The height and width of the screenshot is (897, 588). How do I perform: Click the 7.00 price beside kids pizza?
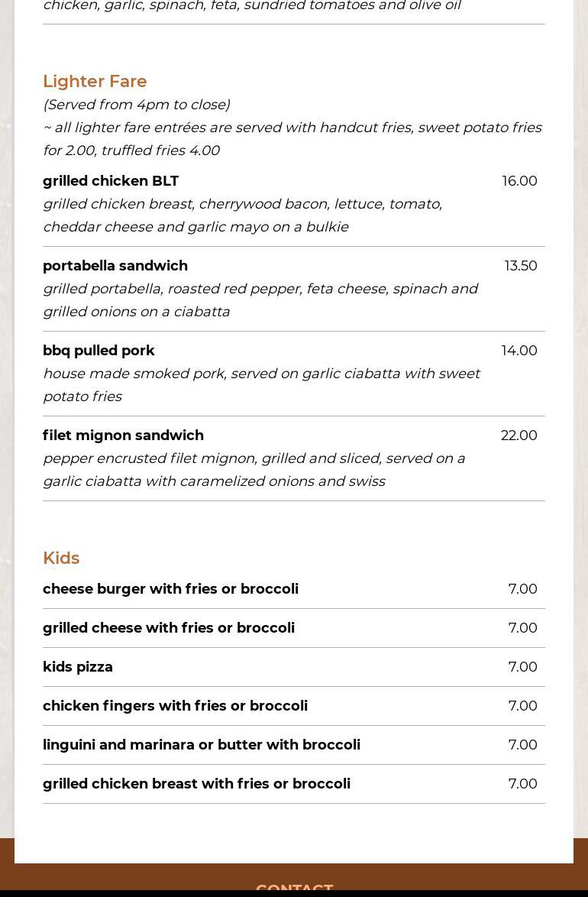522,667
